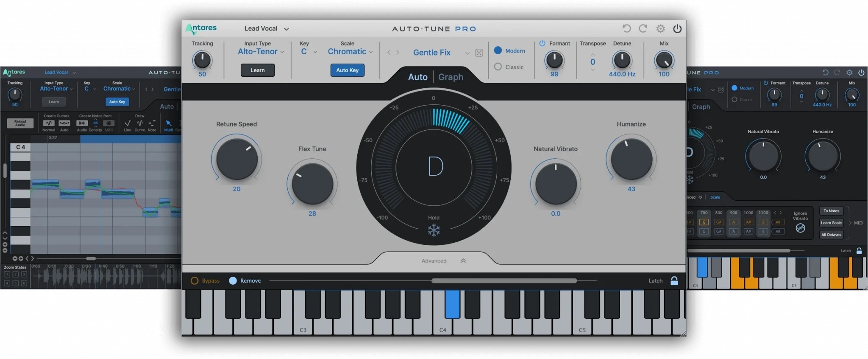Screen dimensions: 868x359
Task: Switch to the Auto tab in center window
Action: click(x=417, y=77)
